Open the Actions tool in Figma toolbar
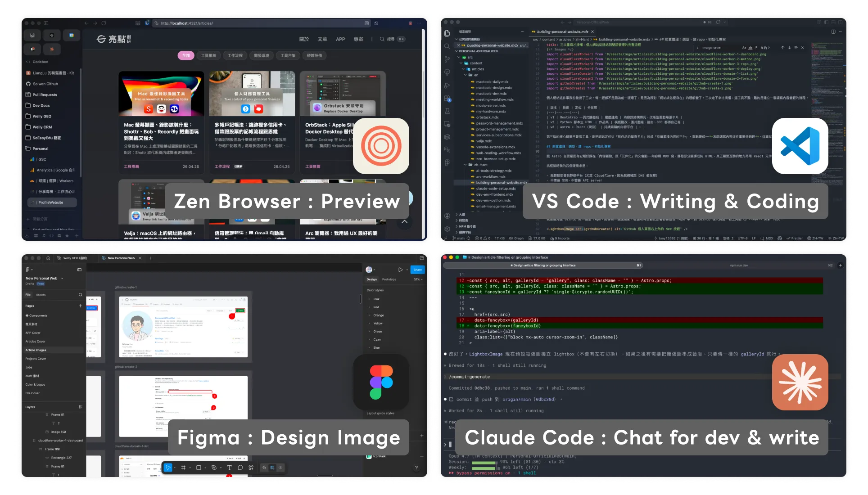The image size is (868, 495). (251, 468)
